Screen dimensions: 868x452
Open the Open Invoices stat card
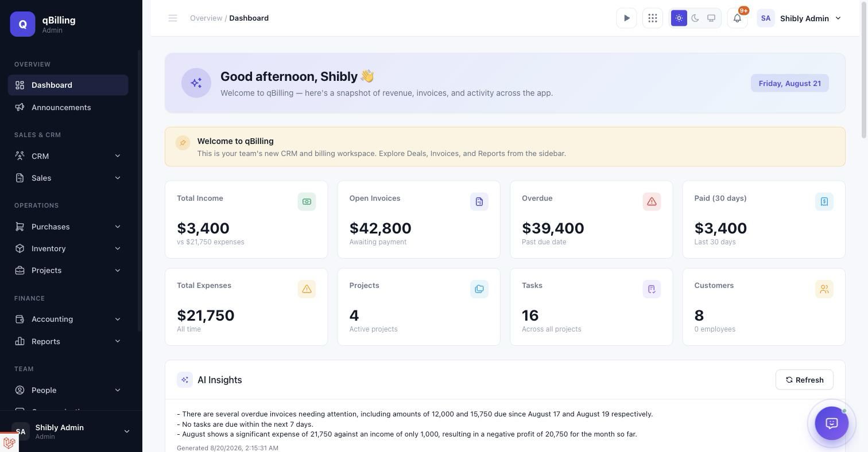(x=418, y=220)
